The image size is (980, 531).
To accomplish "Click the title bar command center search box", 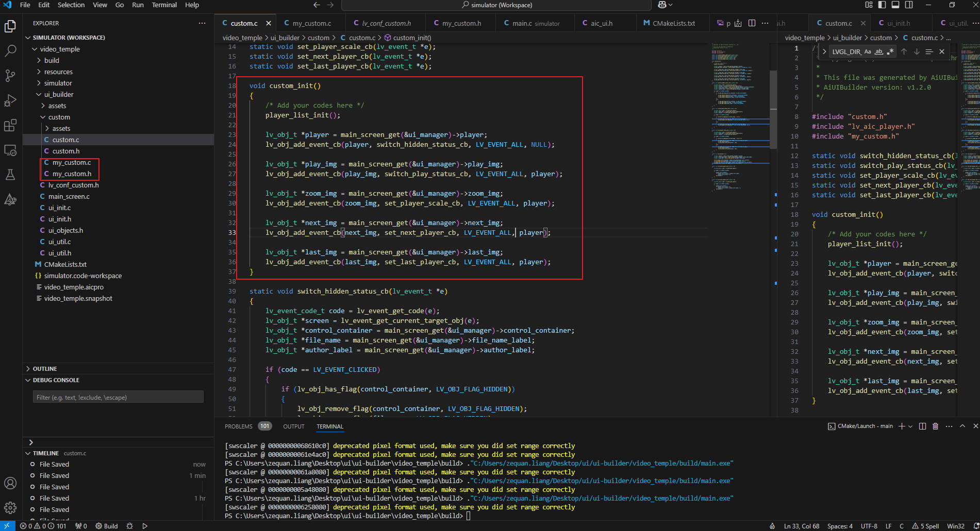I will point(496,5).
